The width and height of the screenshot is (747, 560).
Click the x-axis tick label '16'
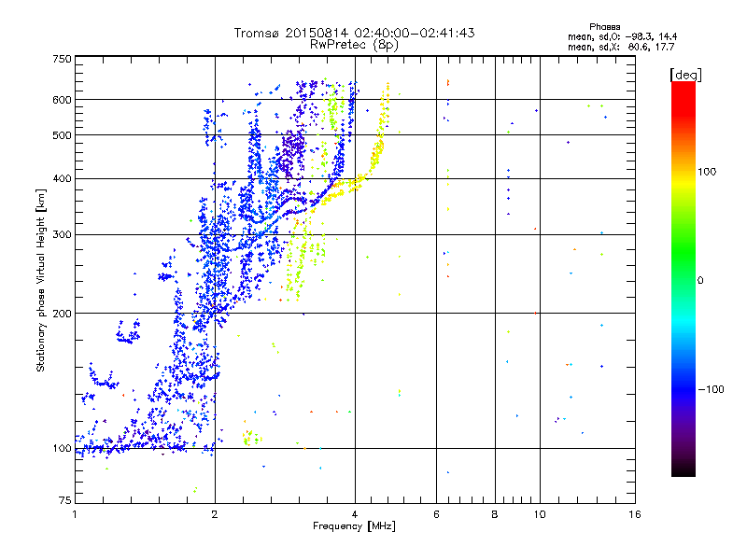[635, 514]
